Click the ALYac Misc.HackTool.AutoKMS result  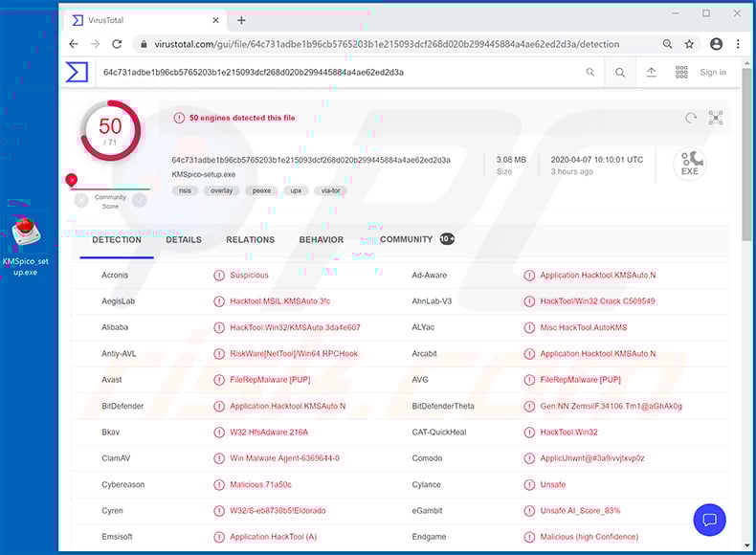tap(584, 327)
